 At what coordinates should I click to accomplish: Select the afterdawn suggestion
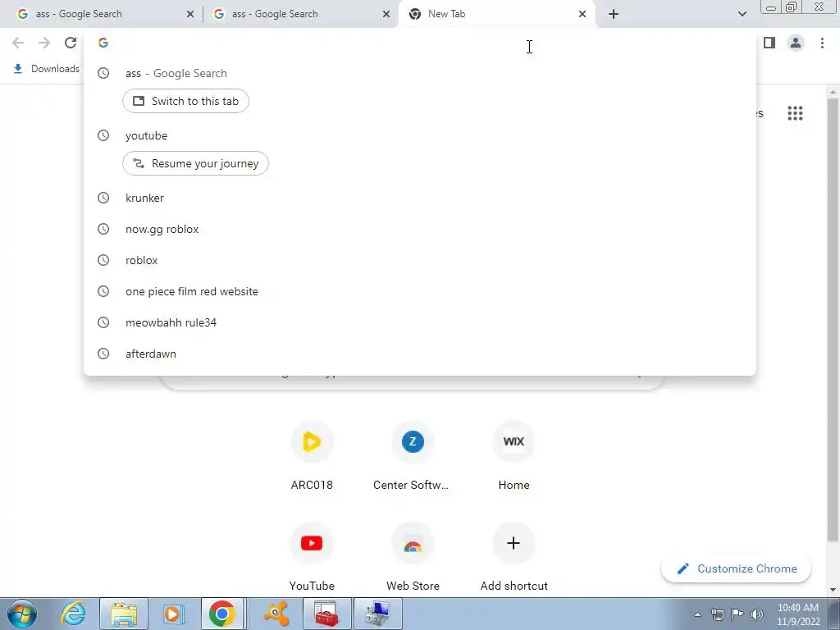coord(420,353)
